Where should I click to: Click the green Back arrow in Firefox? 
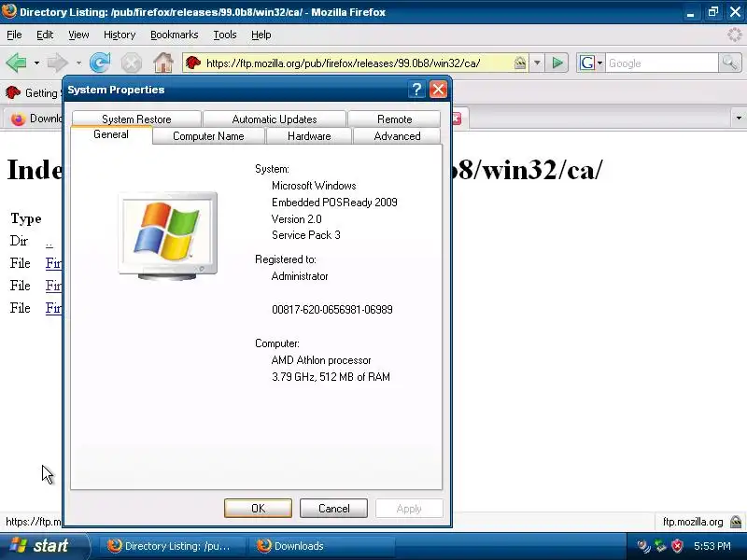click(16, 63)
